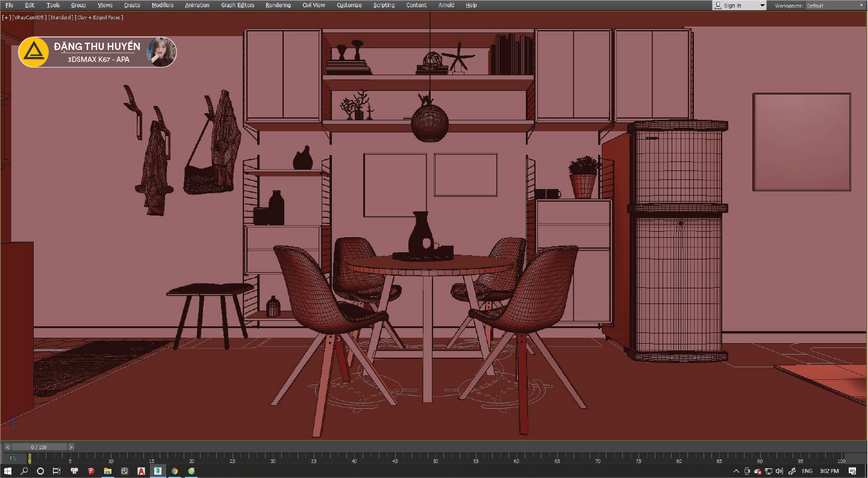The height and width of the screenshot is (478, 868).
Task: Open Windows Task View
Action: coord(57,471)
